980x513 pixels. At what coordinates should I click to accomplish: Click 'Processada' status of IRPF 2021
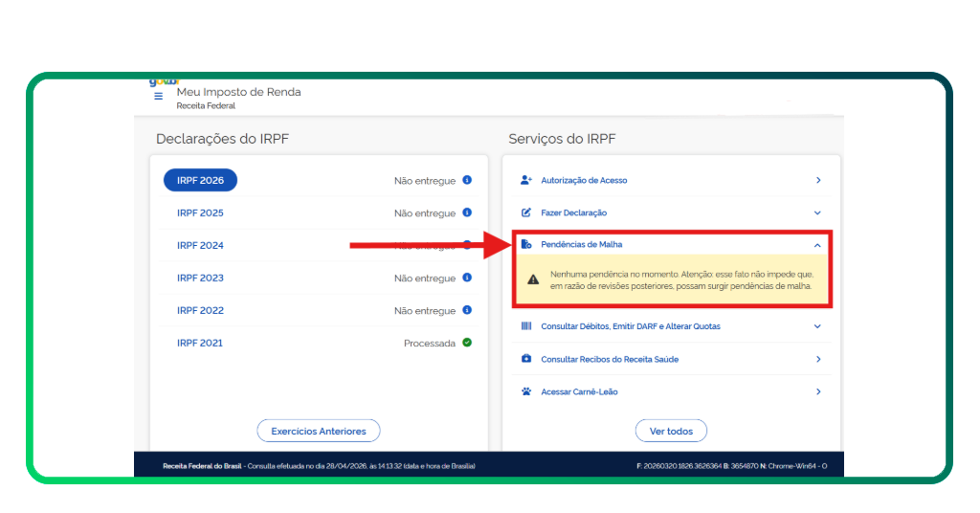(x=430, y=343)
